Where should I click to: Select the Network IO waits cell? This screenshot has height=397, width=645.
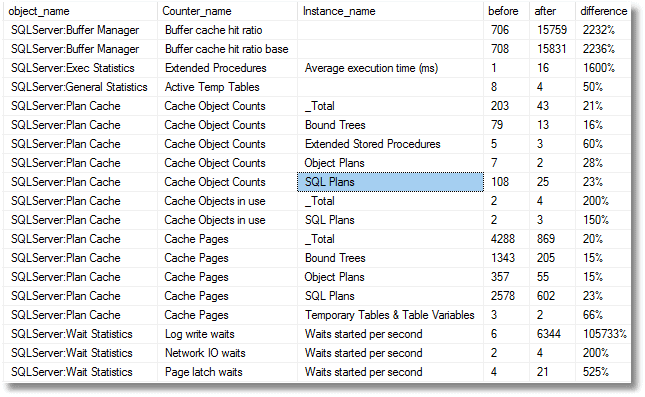(x=227, y=353)
